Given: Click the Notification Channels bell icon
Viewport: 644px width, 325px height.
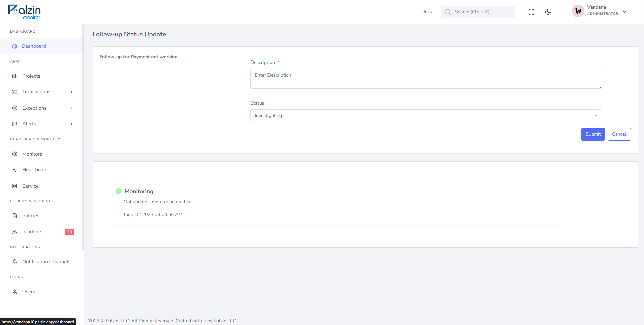Looking at the screenshot, I should (x=15, y=262).
